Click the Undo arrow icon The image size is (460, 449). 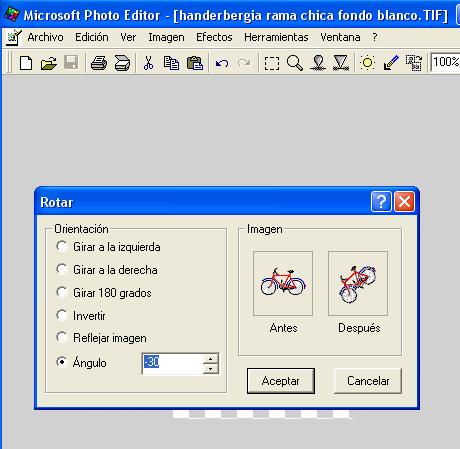222,63
